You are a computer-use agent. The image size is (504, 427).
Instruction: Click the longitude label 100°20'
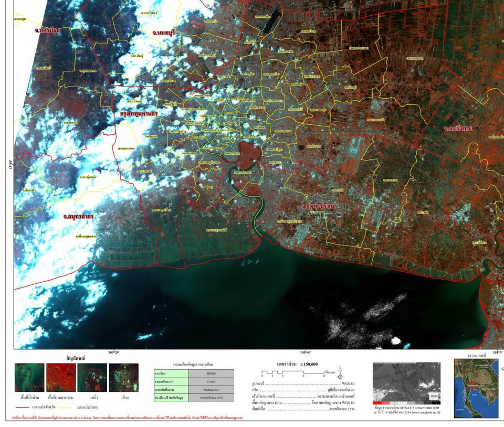(x=113, y=353)
